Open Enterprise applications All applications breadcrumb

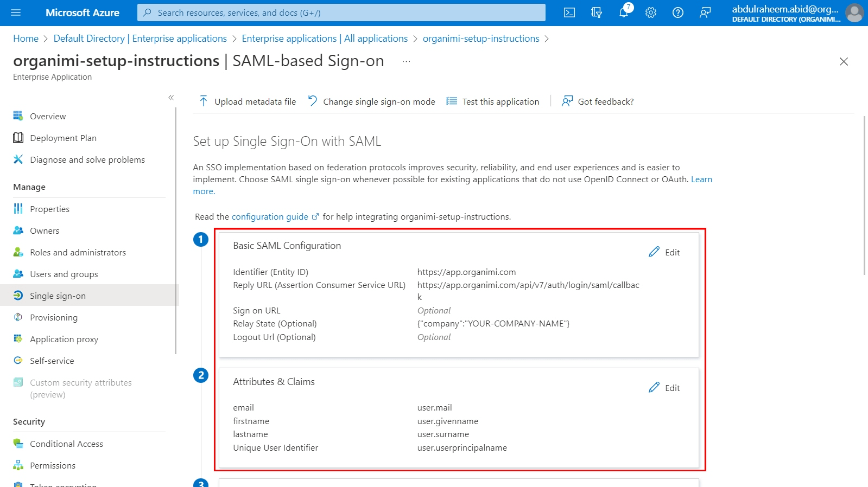click(x=325, y=39)
